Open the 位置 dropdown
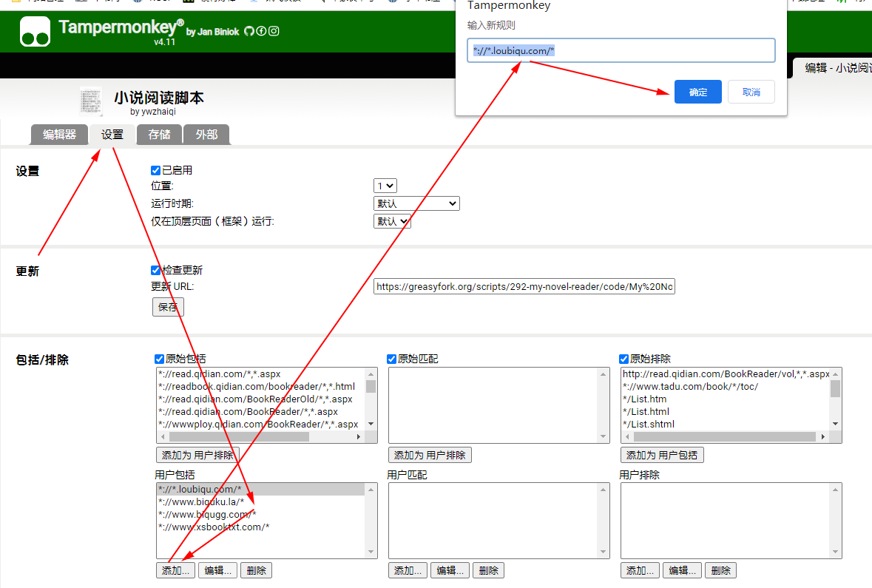872x588 pixels. (385, 186)
